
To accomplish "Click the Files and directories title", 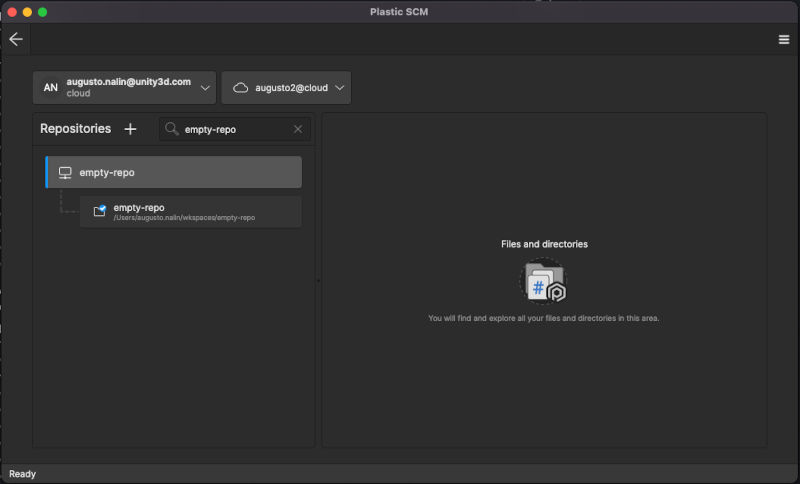I will pyautogui.click(x=544, y=244).
